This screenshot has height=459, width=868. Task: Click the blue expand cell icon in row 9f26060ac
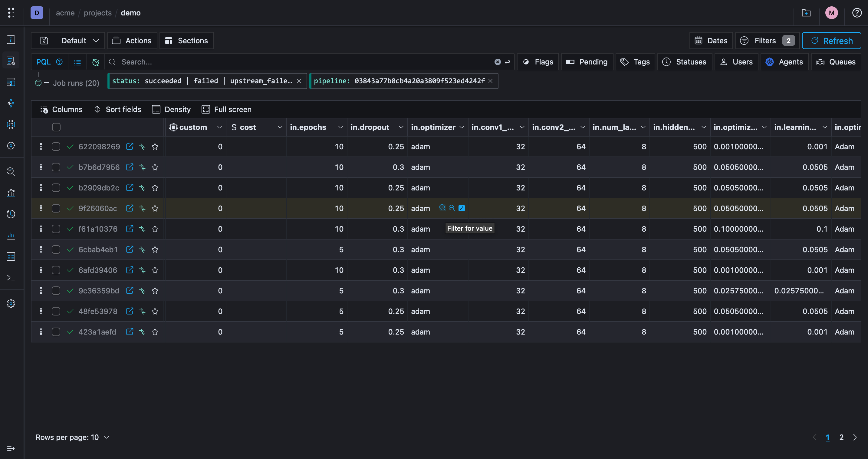tap(462, 208)
